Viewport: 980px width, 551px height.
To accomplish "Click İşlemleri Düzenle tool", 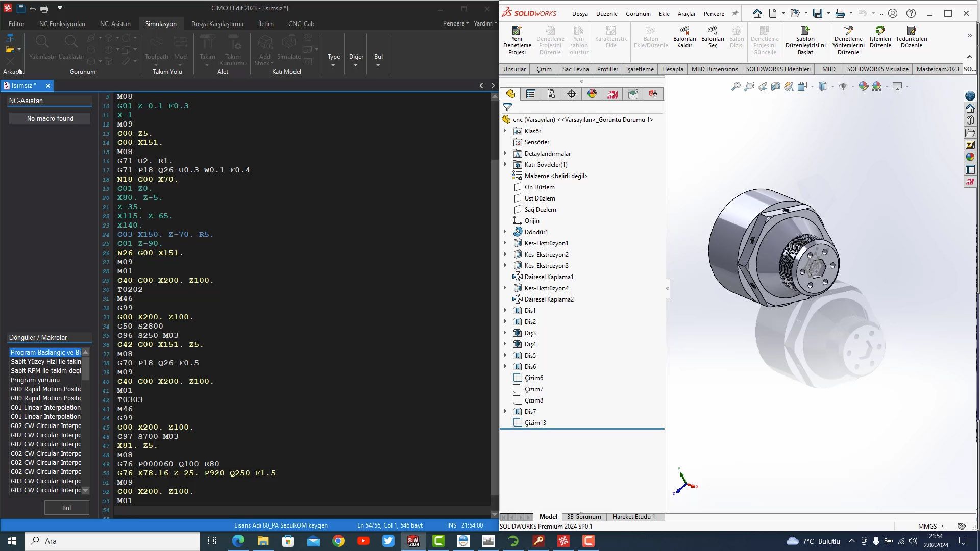I will coord(880,37).
